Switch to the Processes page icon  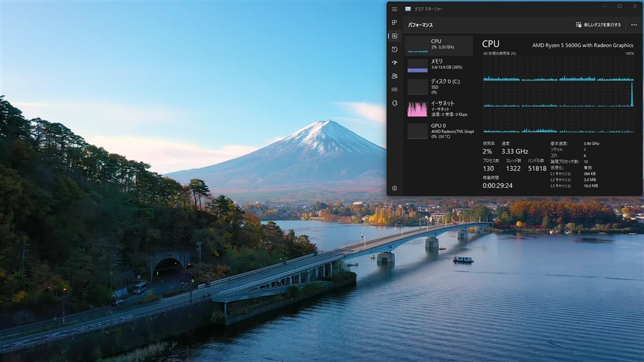click(x=395, y=23)
